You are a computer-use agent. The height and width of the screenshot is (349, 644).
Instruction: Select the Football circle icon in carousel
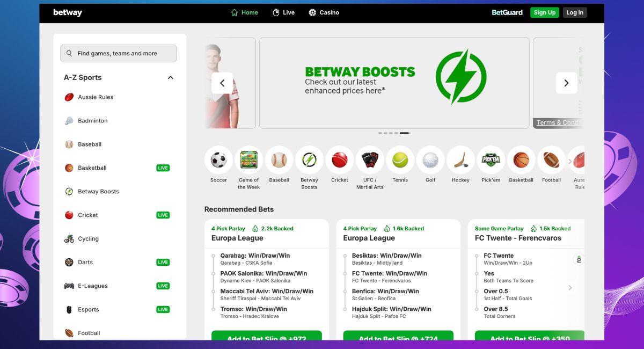(552, 160)
